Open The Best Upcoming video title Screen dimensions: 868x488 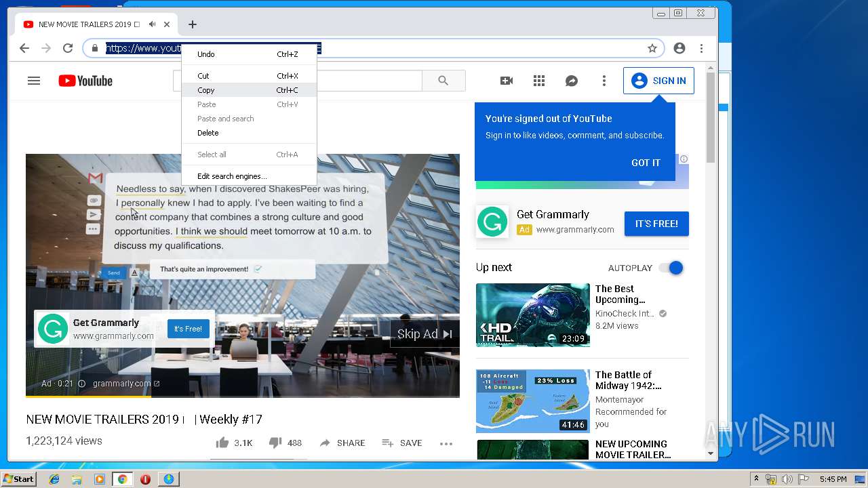click(x=620, y=294)
